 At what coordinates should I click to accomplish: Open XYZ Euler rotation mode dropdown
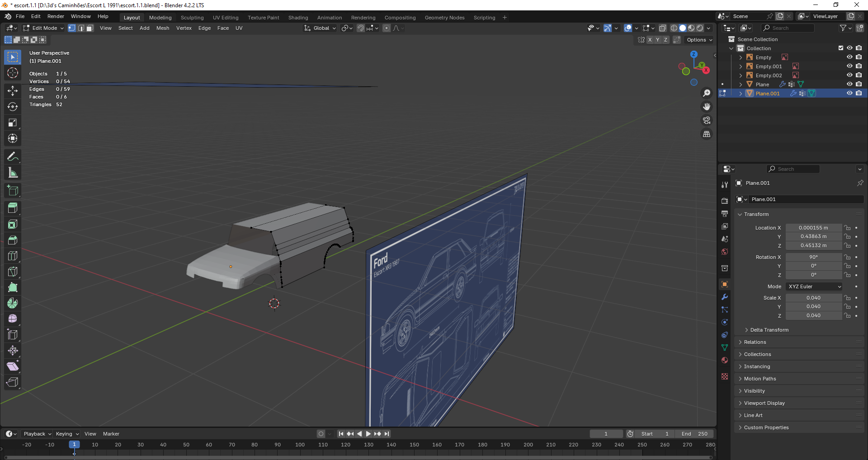pyautogui.click(x=814, y=286)
